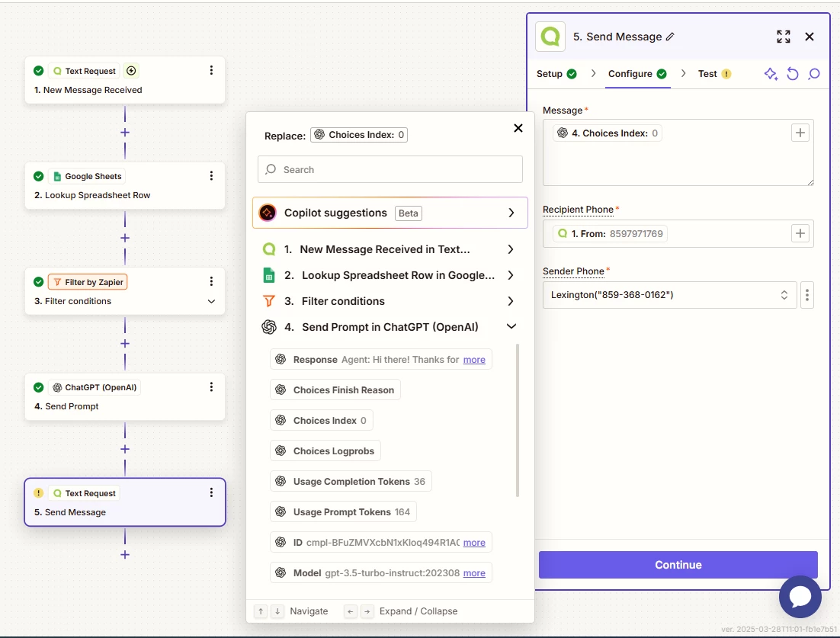This screenshot has width=840, height=638.
Task: Click the navigate up arrow key icon
Action: click(261, 611)
